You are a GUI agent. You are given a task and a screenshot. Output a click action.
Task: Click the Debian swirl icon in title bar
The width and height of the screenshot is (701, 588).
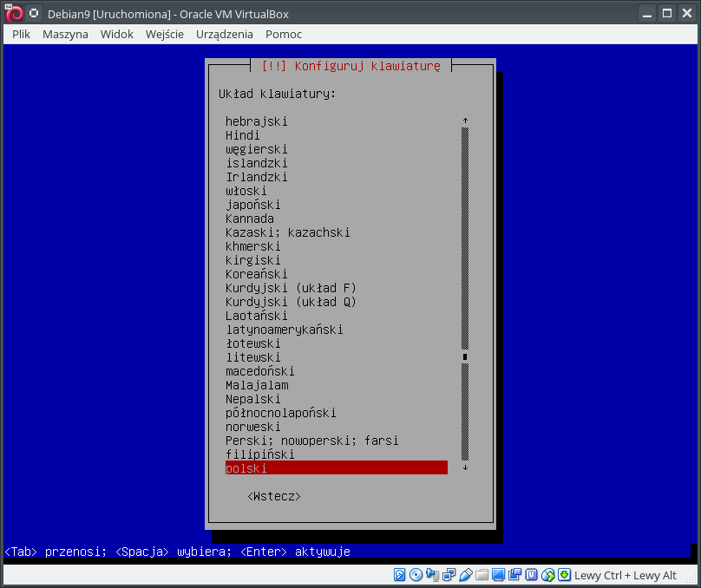pyautogui.click(x=14, y=14)
